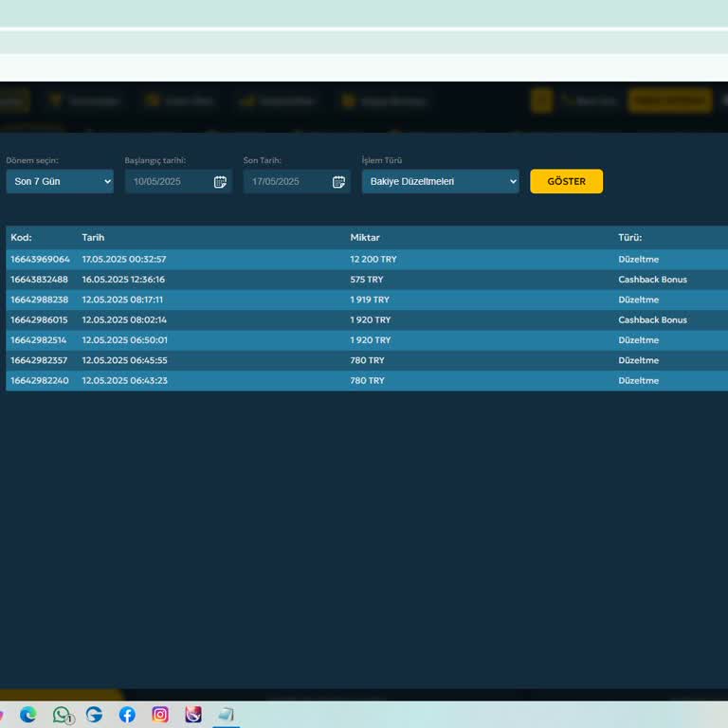728x728 pixels.
Task: Open Instagram from the taskbar
Action: [x=160, y=715]
